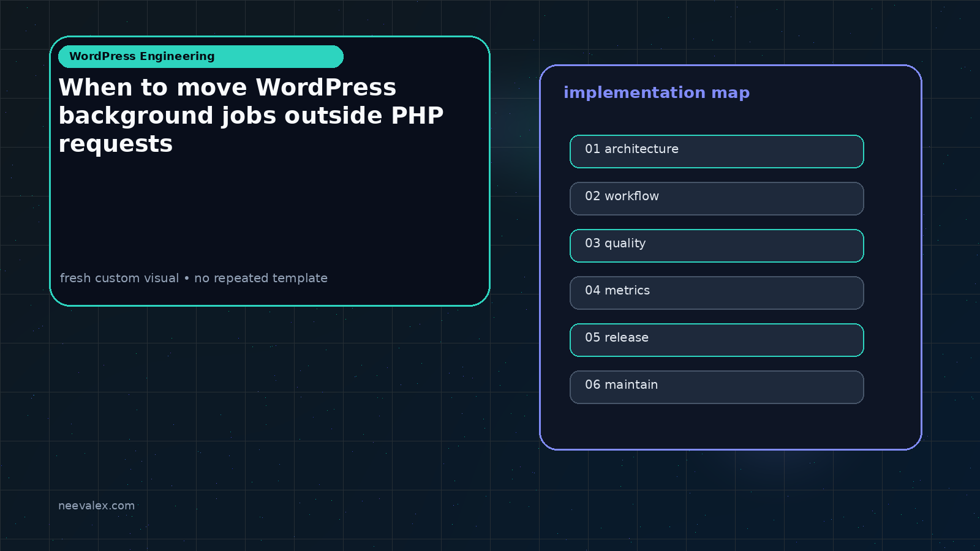
Task: Open the 04 metrics step
Action: pyautogui.click(x=717, y=293)
